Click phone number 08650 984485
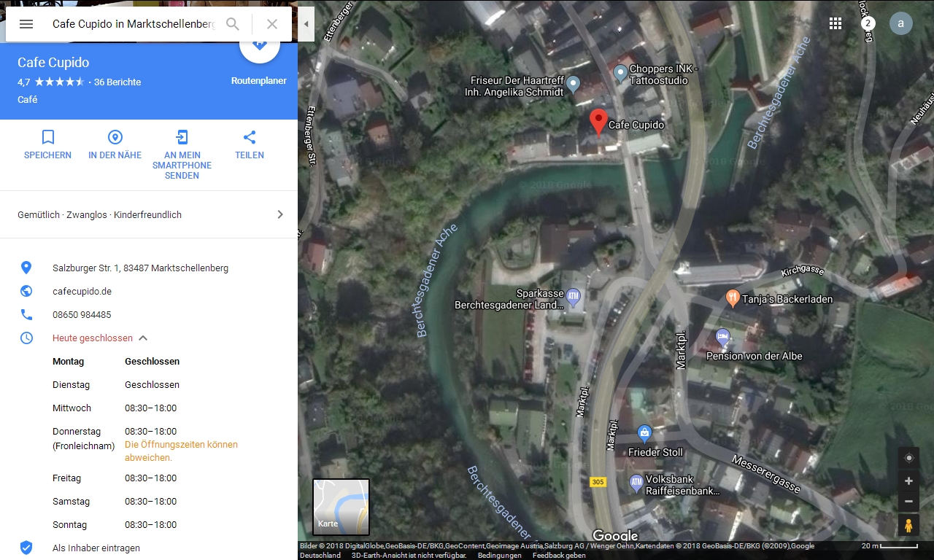Image resolution: width=934 pixels, height=560 pixels. (x=82, y=314)
